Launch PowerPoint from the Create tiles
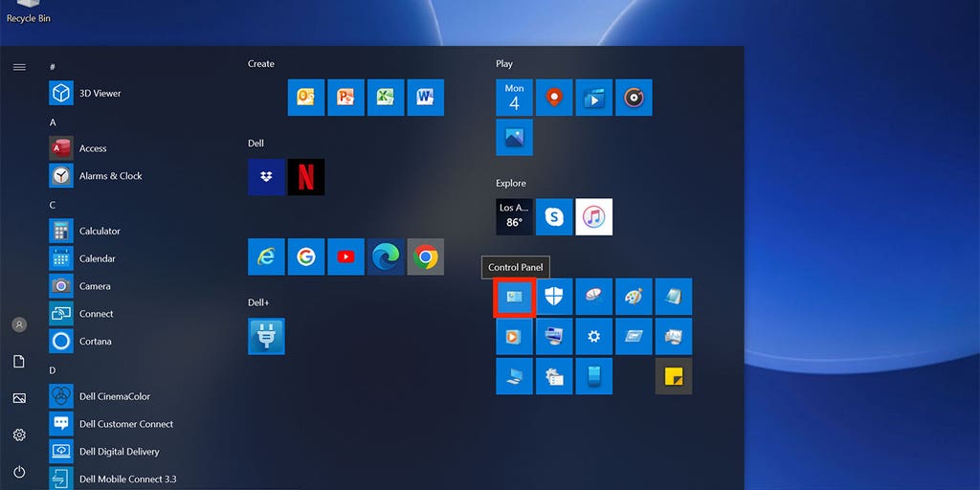980x490 pixels. coord(346,98)
